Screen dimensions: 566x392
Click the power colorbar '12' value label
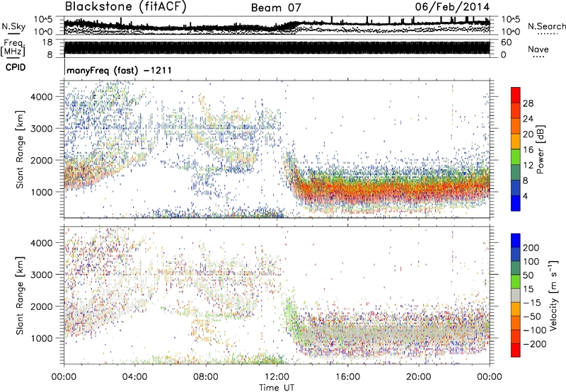528,165
